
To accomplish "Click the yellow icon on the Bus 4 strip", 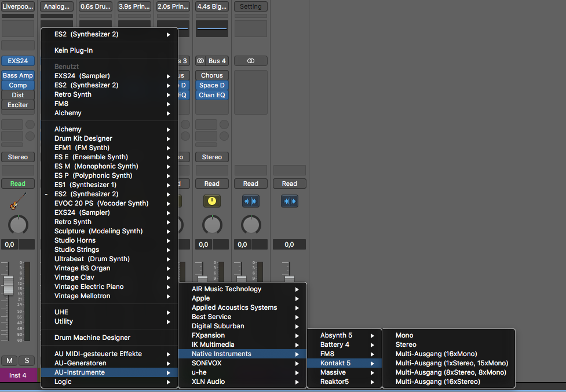I will 212,201.
